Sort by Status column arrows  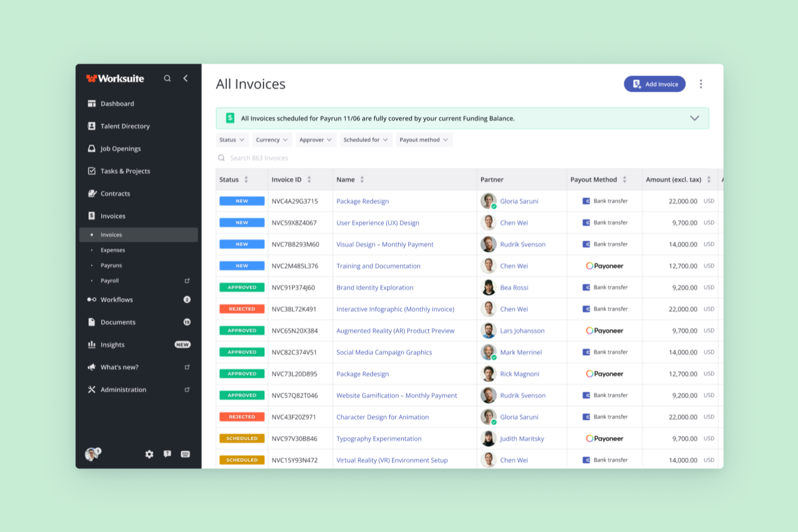click(246, 179)
